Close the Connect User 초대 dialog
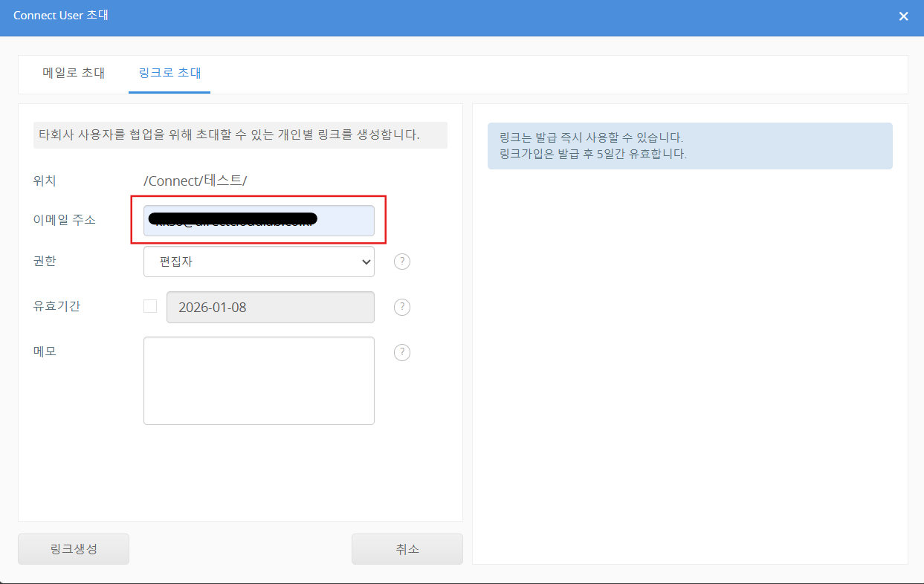The image size is (924, 584). click(x=903, y=16)
